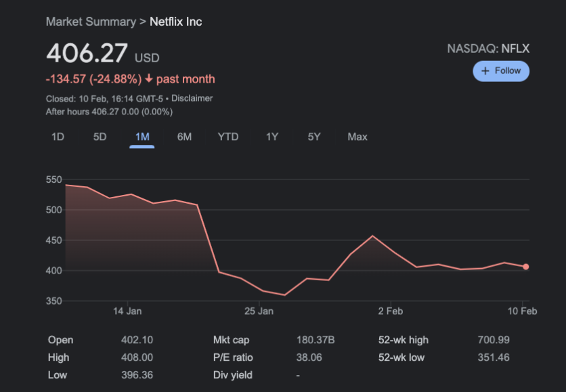Click the Low value 396.36
Screen dimensions: 566x392
(x=137, y=375)
